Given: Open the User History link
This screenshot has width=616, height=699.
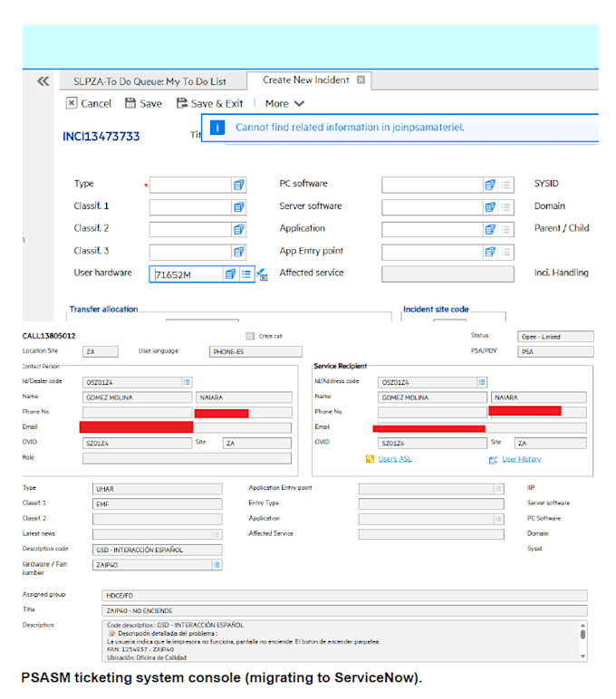Looking at the screenshot, I should tap(522, 459).
